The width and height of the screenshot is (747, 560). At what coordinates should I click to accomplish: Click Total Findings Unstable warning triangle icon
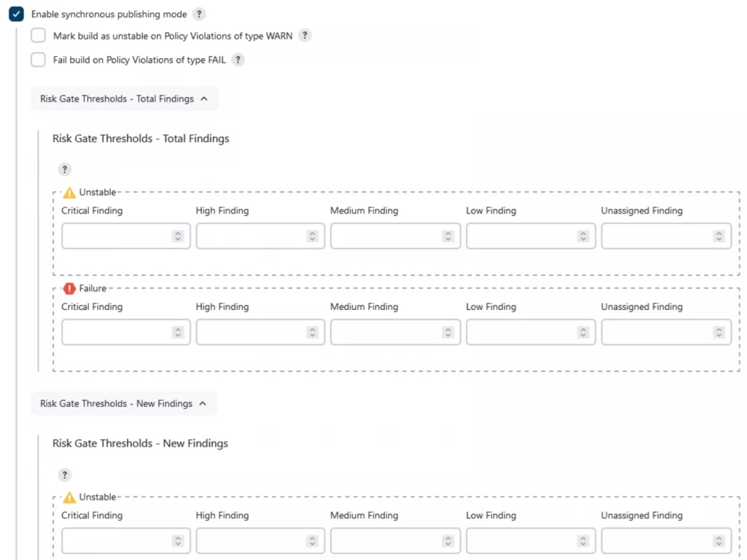coord(69,193)
